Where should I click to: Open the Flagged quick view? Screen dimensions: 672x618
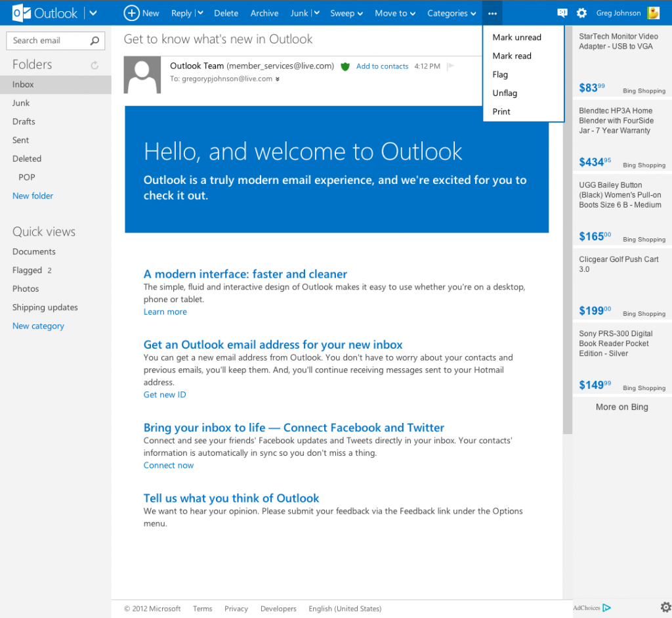(26, 270)
